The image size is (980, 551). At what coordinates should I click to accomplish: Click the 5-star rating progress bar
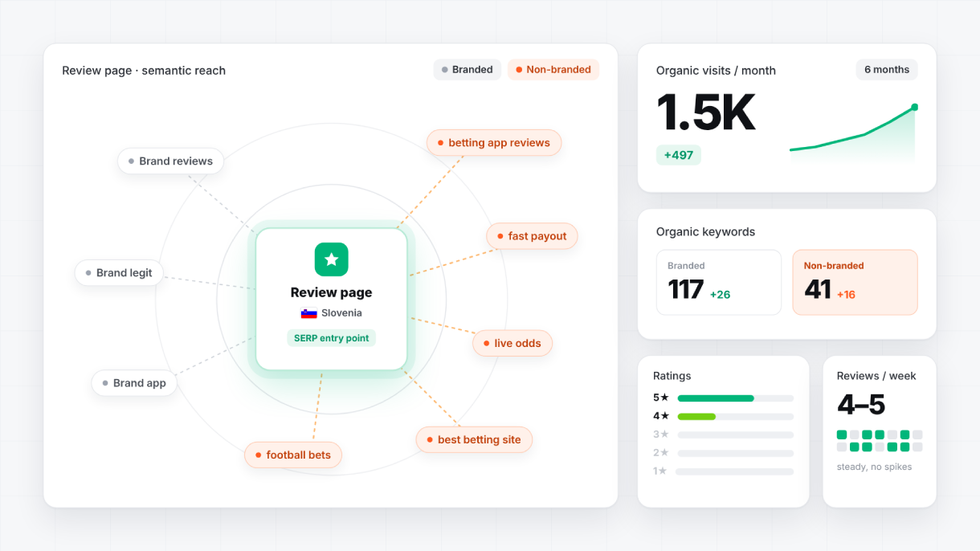pyautogui.click(x=736, y=398)
